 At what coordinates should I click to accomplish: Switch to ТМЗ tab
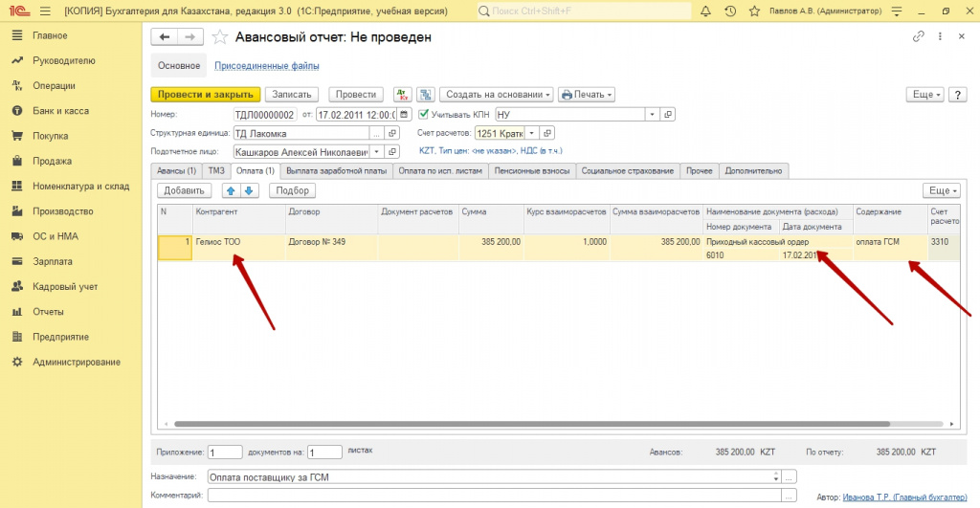point(216,170)
